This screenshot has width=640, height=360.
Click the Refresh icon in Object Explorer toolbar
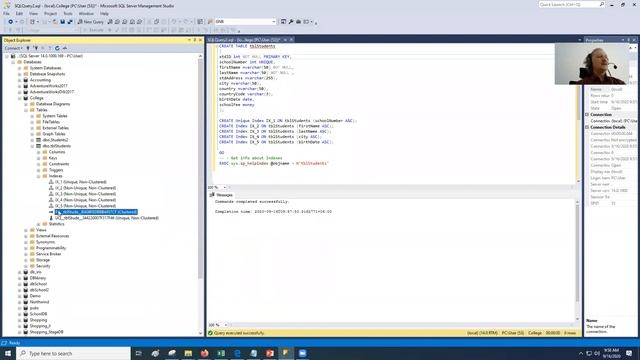tap(57, 48)
